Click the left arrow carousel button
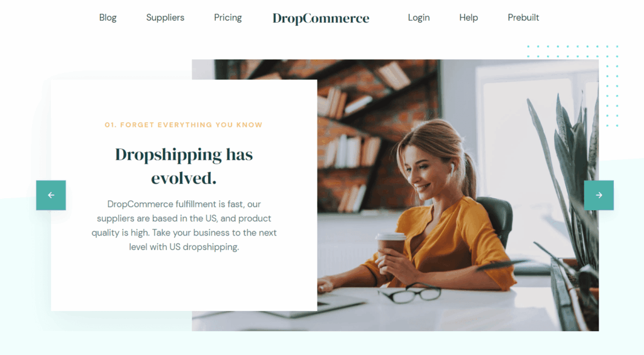 click(x=51, y=195)
